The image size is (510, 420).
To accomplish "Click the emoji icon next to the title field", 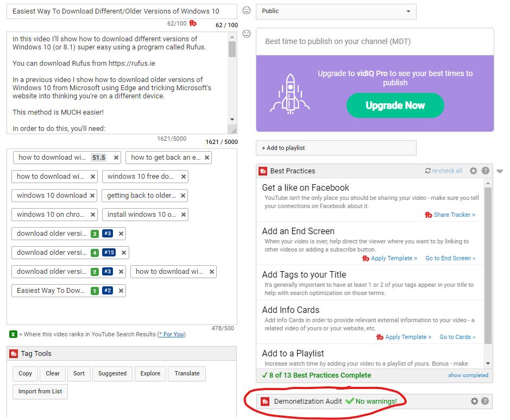I will [x=247, y=10].
